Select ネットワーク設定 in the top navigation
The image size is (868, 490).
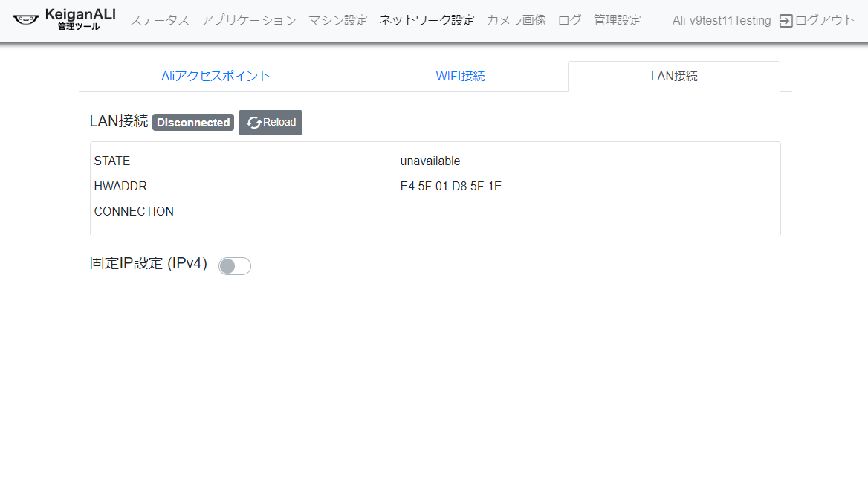(x=427, y=20)
